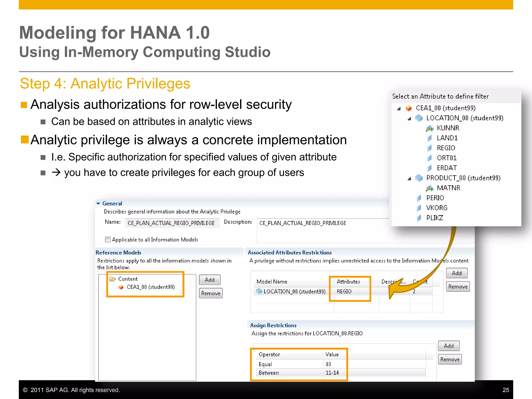Click the Name input field
The width and height of the screenshot is (532, 399).
pyautogui.click(x=172, y=223)
